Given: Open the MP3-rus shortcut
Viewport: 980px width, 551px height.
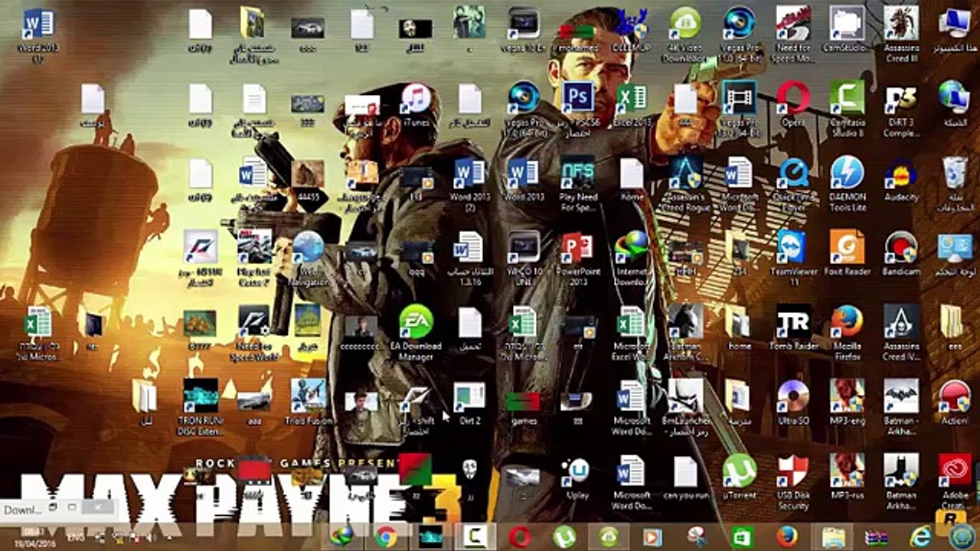Looking at the screenshot, I should tap(847, 478).
